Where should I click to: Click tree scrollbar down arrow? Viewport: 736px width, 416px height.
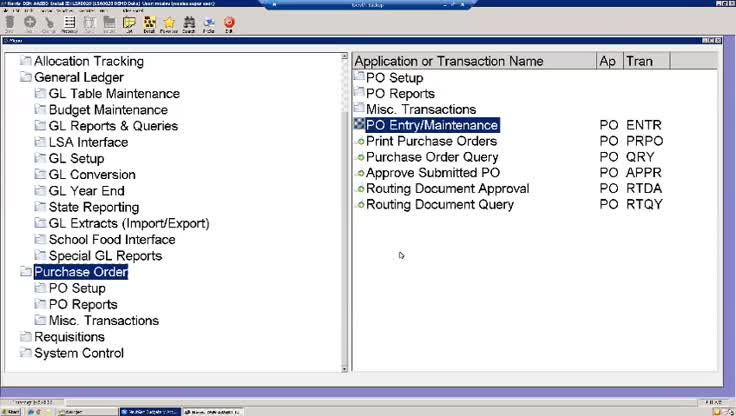point(344,369)
